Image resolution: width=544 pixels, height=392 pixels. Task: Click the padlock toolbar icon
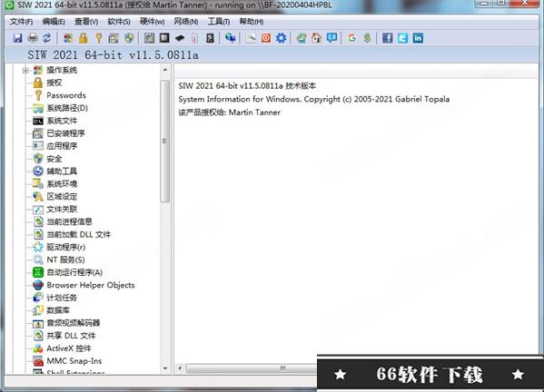pyautogui.click(x=84, y=38)
